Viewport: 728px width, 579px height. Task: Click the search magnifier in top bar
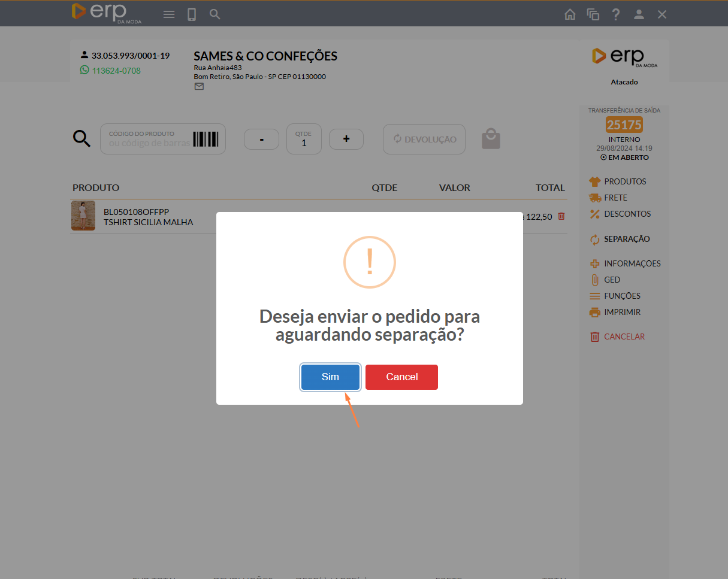(215, 14)
